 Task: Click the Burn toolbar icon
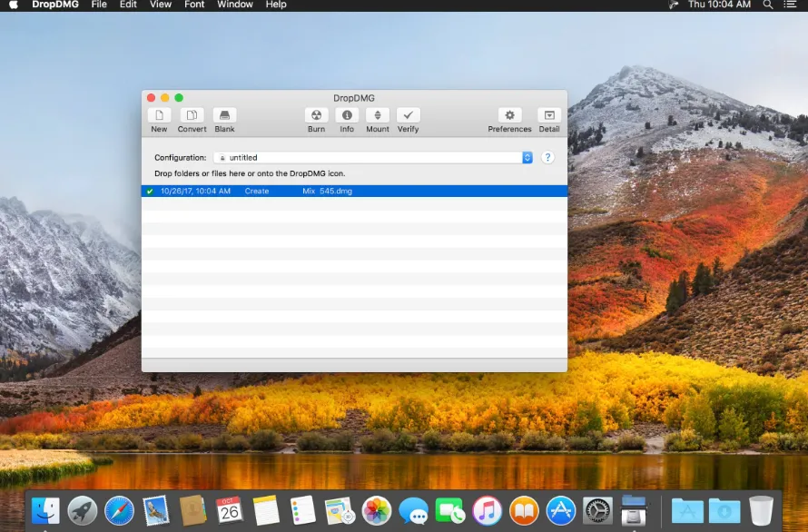coord(317,115)
